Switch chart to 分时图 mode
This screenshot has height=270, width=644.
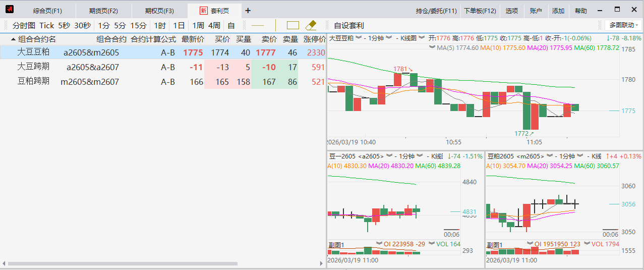[x=24, y=25]
